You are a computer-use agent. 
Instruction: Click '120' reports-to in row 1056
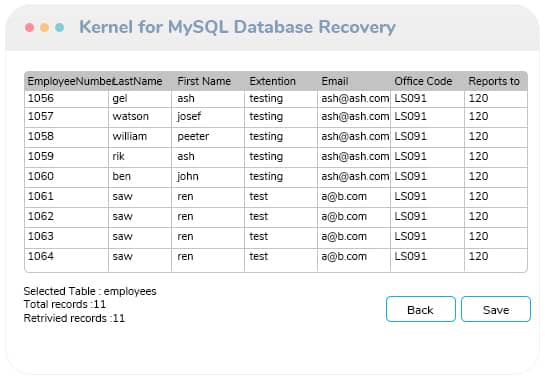pos(496,99)
